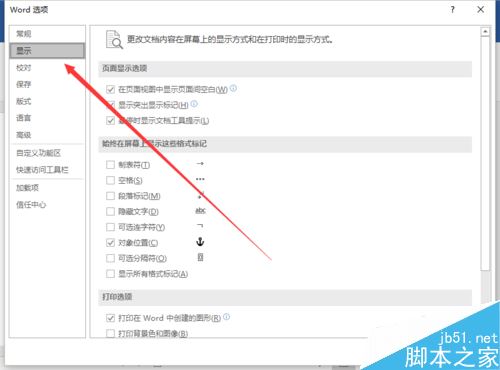Image resolution: width=500 pixels, height=370 pixels.
Task: Go to the 版式 category
Action: click(x=47, y=101)
